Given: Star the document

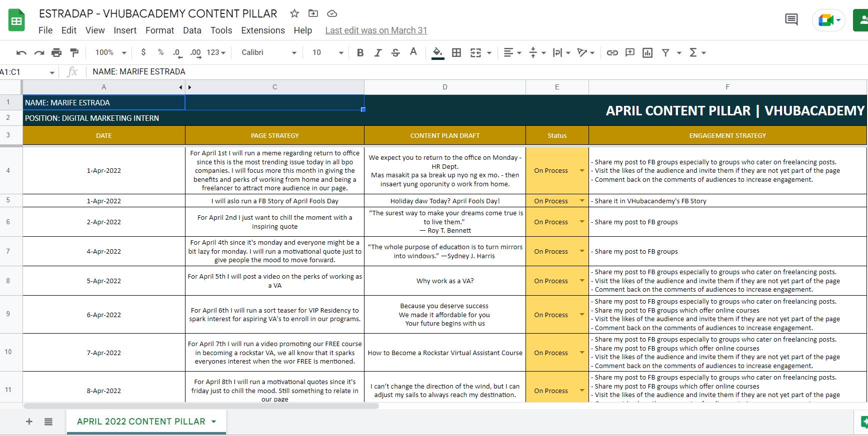Looking at the screenshot, I should click(x=294, y=13).
